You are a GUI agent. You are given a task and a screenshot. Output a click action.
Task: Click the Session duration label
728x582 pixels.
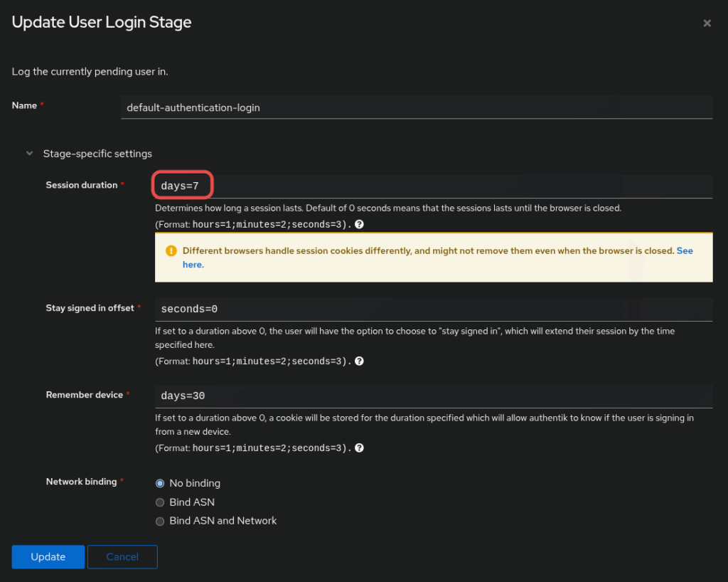[x=81, y=185]
